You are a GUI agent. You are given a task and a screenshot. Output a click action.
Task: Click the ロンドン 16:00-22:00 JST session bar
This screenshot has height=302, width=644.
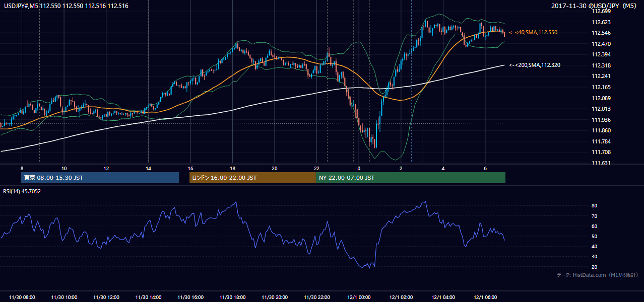click(252, 178)
